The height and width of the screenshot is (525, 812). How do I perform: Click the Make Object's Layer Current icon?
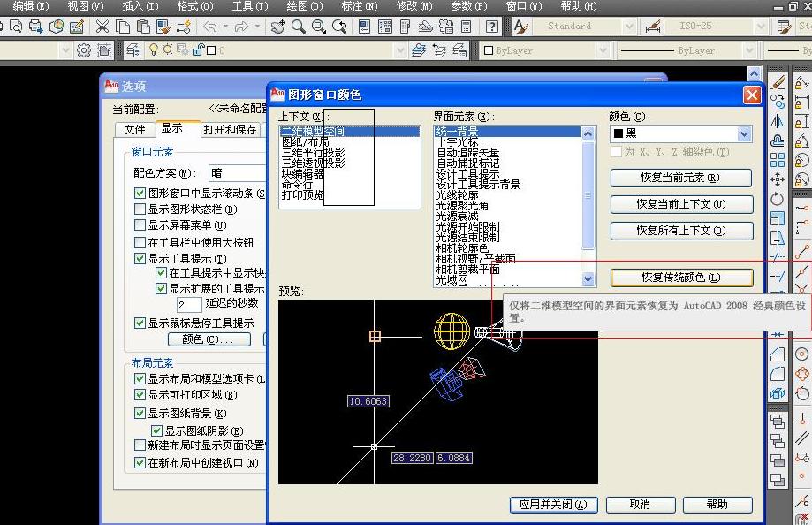(x=419, y=50)
